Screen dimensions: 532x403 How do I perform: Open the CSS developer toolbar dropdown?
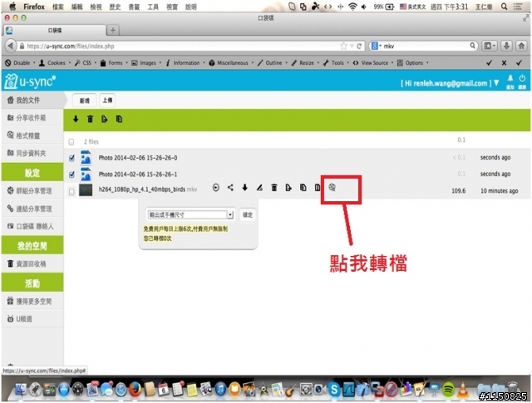pos(86,63)
